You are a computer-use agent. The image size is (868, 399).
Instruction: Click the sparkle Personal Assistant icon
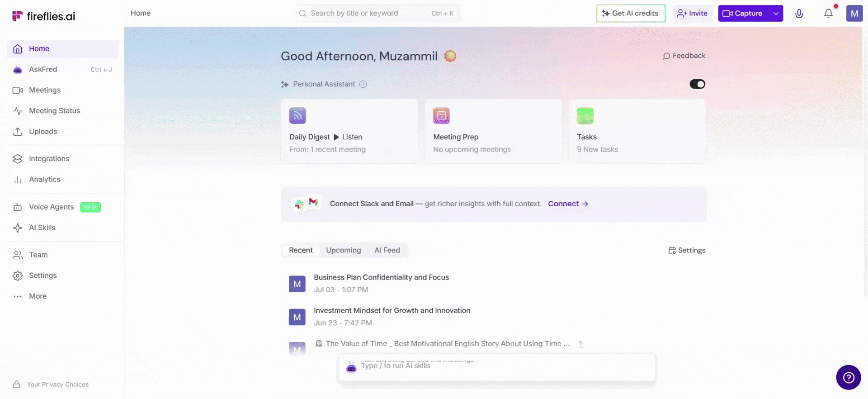point(285,84)
